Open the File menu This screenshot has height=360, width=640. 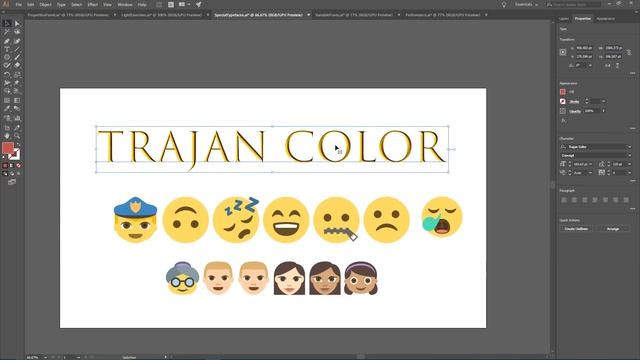(x=18, y=4)
